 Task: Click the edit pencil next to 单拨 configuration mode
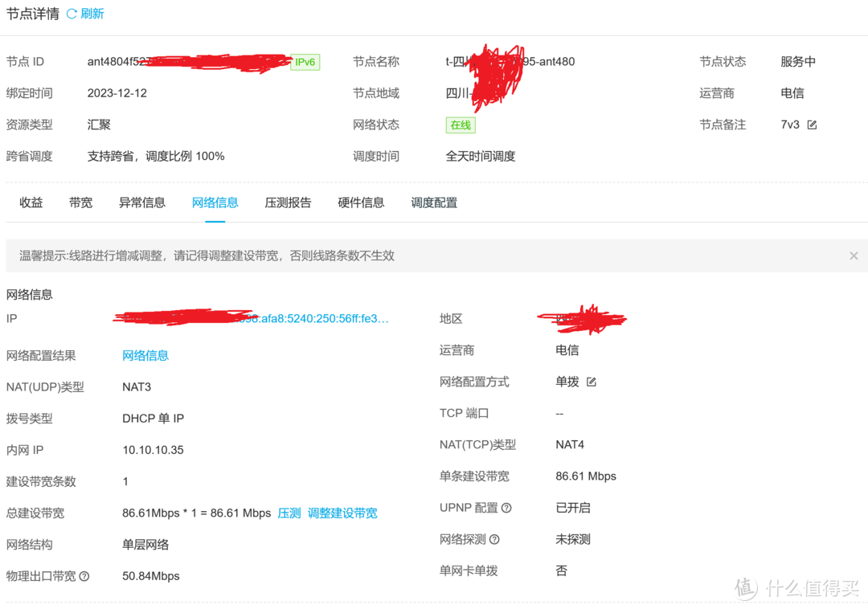[x=592, y=382]
